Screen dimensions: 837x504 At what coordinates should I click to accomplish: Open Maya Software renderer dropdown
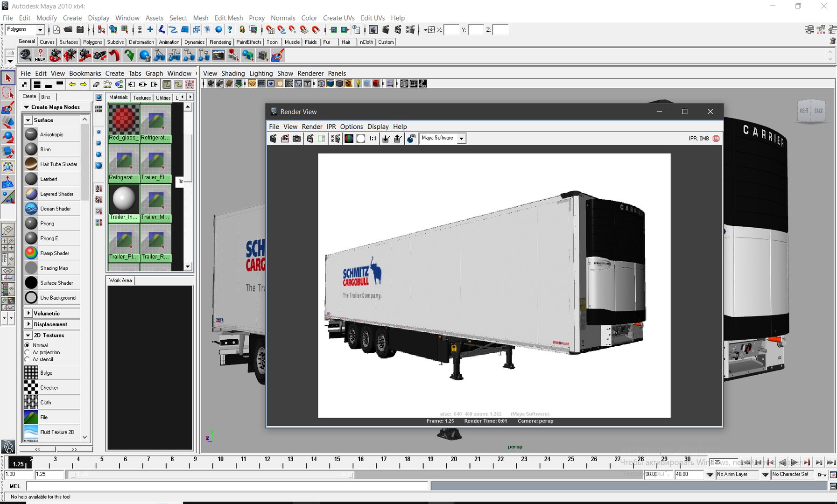pos(461,139)
